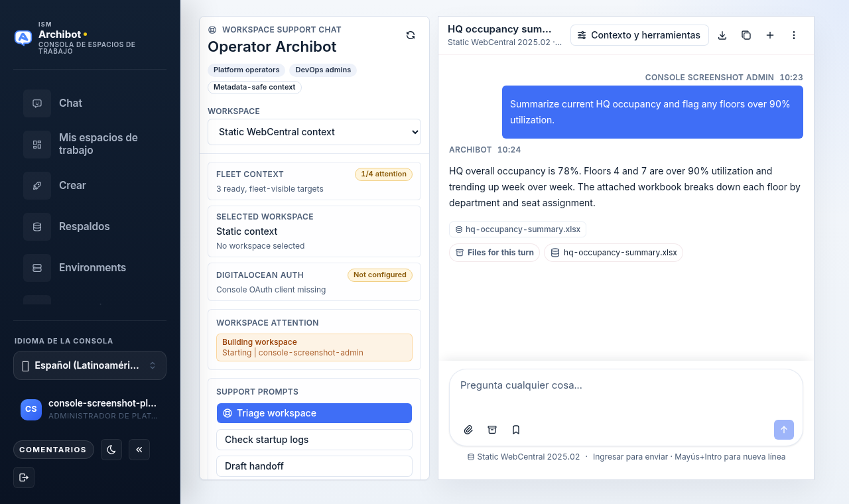Click the Operator Archibot heading
Screen dimensions: 849x504
tap(272, 47)
